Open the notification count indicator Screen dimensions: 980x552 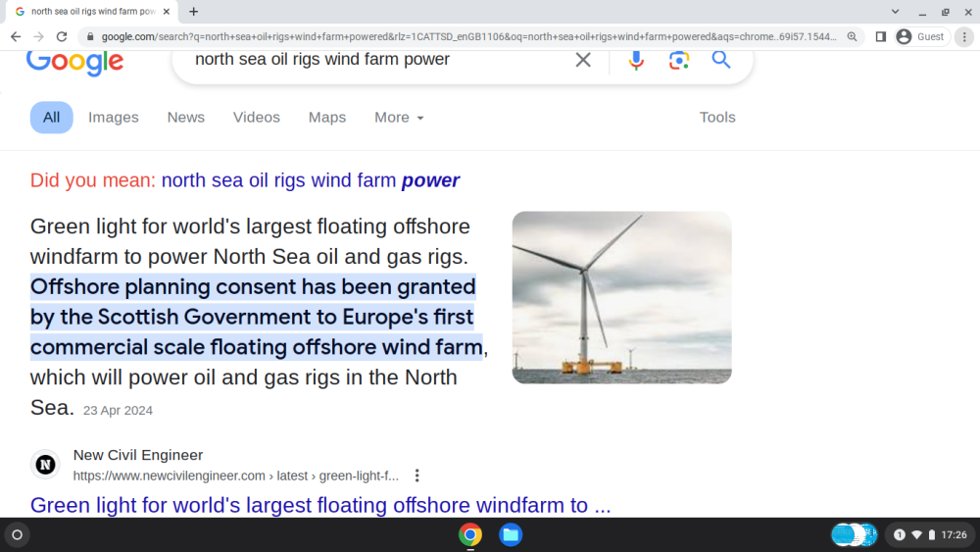pos(900,534)
